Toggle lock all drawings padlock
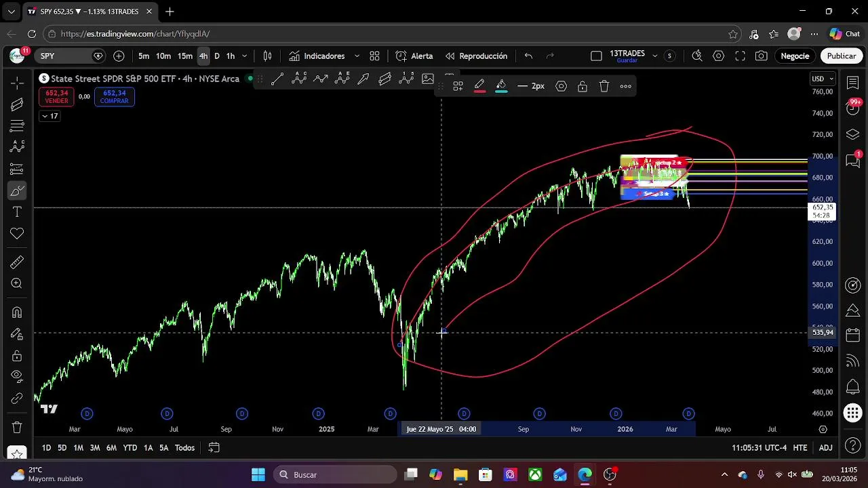This screenshot has width=868, height=488. (x=17, y=356)
